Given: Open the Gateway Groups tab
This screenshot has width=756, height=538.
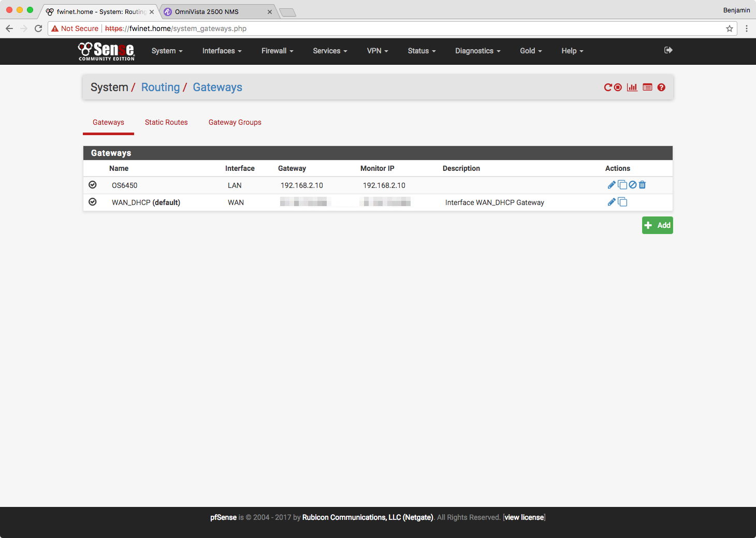Looking at the screenshot, I should point(235,122).
